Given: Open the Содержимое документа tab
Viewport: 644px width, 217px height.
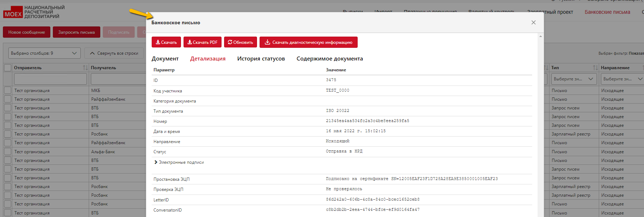Looking at the screenshot, I should coord(330,59).
